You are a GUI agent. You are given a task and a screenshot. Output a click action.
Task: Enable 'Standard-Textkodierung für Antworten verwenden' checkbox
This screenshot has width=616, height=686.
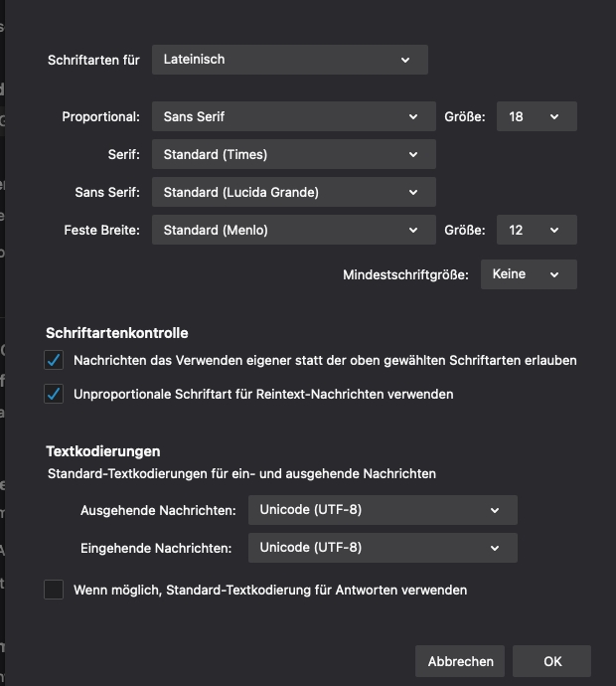55,591
